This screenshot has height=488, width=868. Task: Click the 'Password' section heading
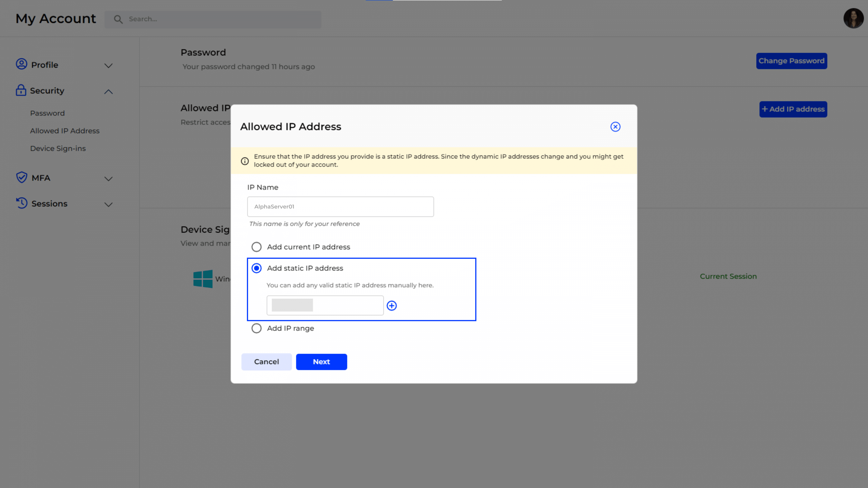point(203,52)
